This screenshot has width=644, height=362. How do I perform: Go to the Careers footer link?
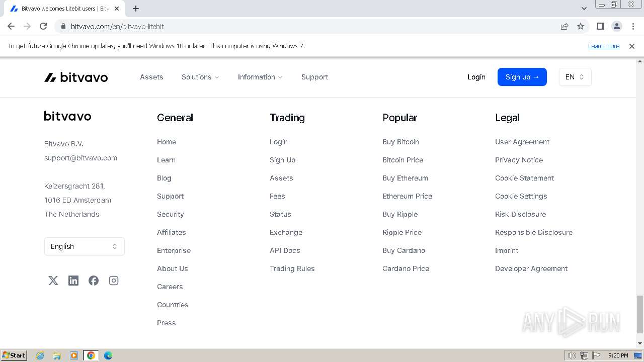point(170,287)
